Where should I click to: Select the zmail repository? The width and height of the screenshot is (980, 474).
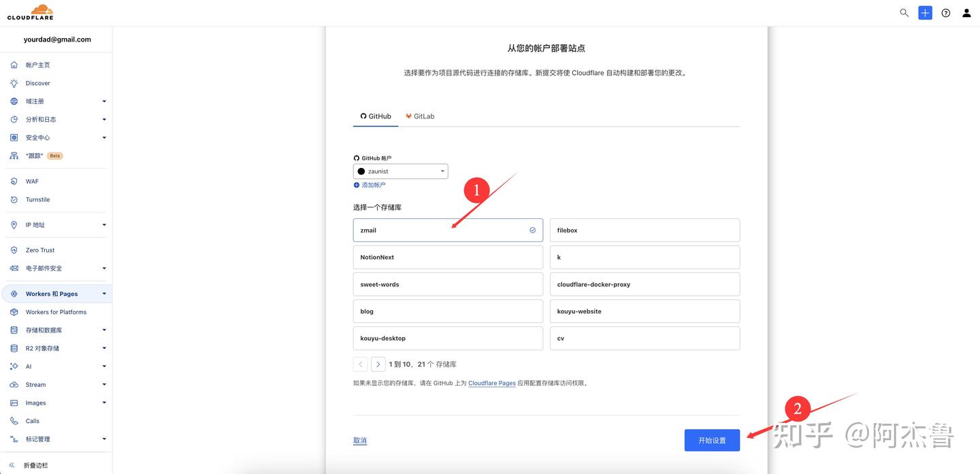(x=448, y=228)
